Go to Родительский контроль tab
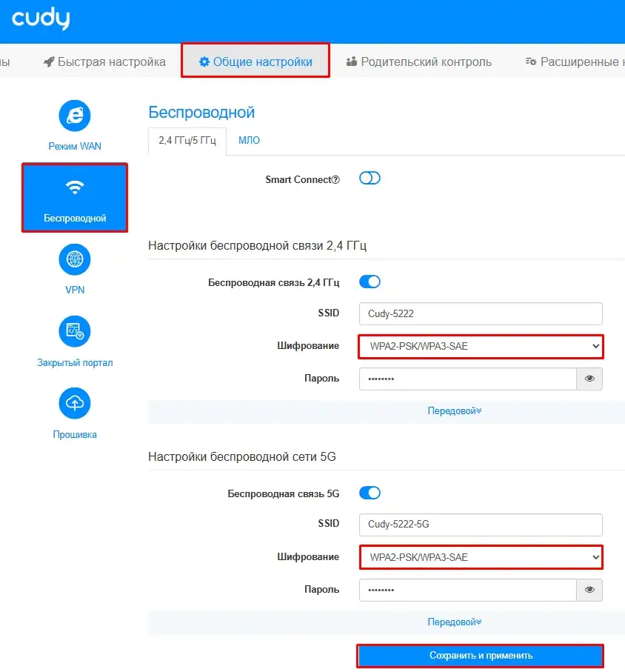 419,61
